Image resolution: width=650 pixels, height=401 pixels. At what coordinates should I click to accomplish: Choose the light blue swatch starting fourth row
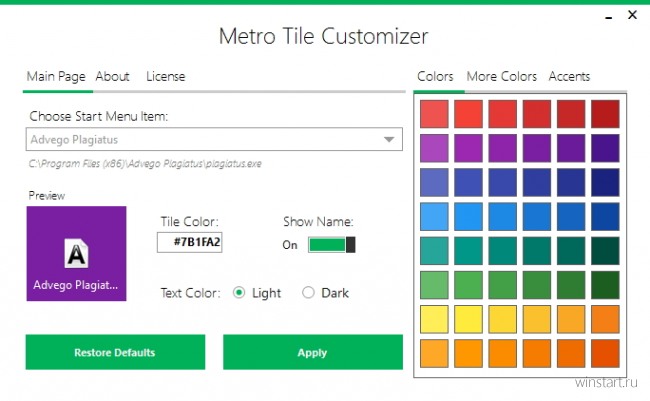(435, 217)
